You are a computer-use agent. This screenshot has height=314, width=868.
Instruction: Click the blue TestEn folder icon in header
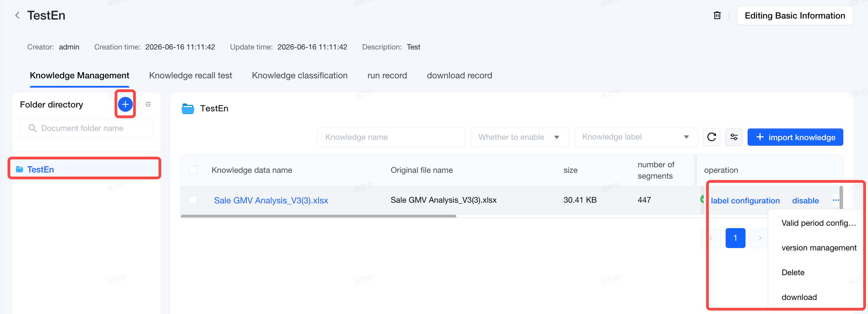click(x=188, y=109)
